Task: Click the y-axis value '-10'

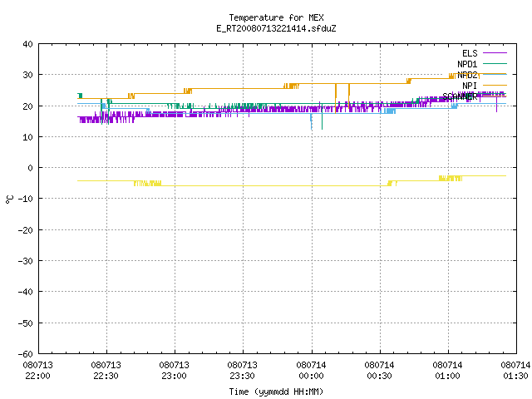Action: point(26,199)
